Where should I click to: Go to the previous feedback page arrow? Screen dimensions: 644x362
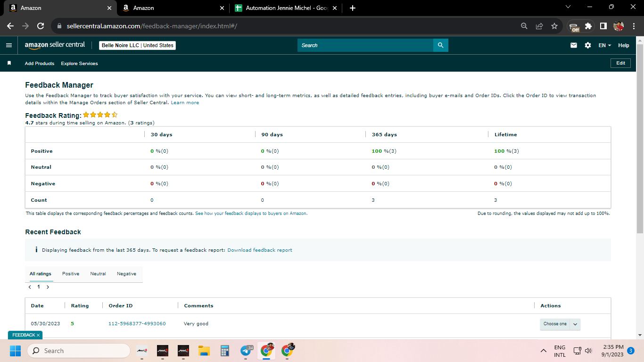[30, 287]
